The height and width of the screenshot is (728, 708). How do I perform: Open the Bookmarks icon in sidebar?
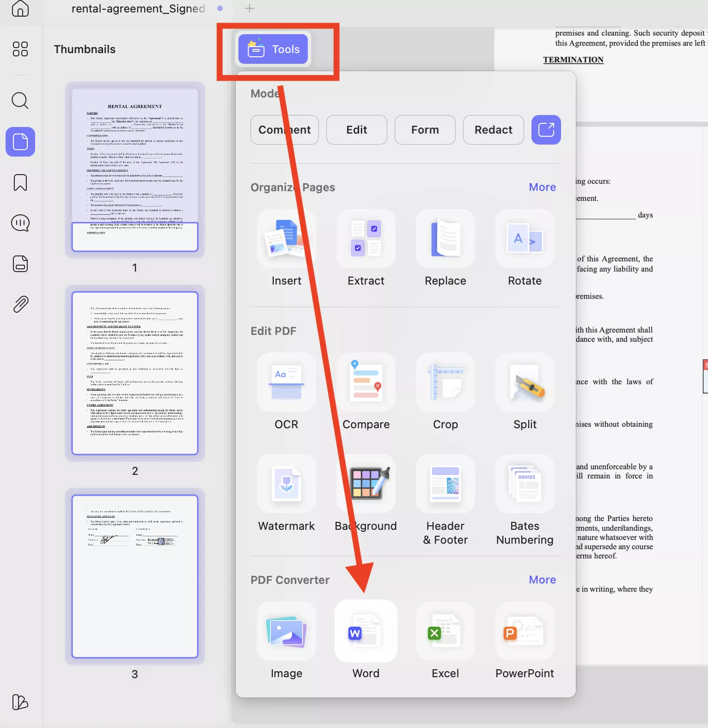[20, 182]
